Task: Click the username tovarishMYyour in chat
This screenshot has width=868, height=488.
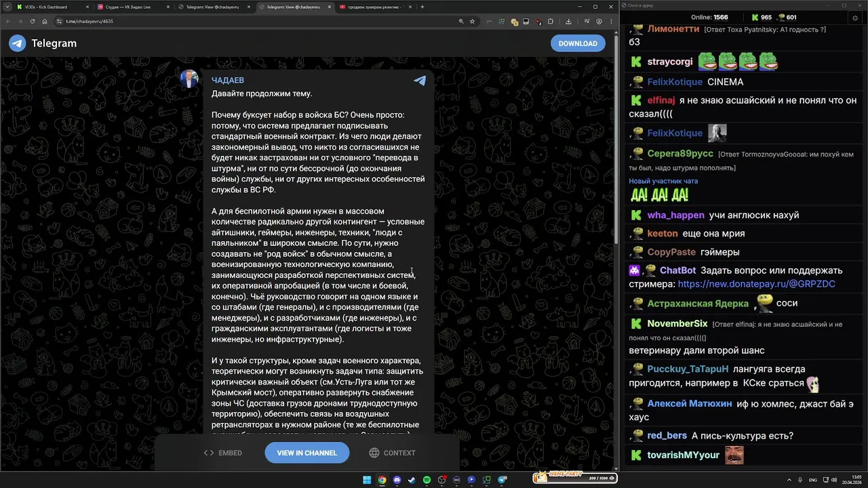Action: 683,455
